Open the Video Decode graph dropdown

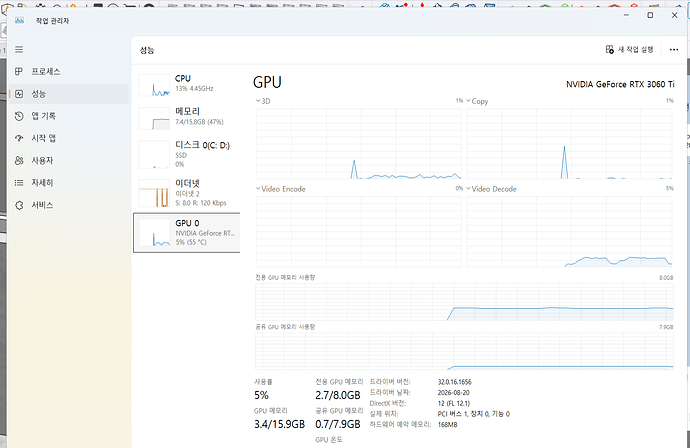coord(469,189)
